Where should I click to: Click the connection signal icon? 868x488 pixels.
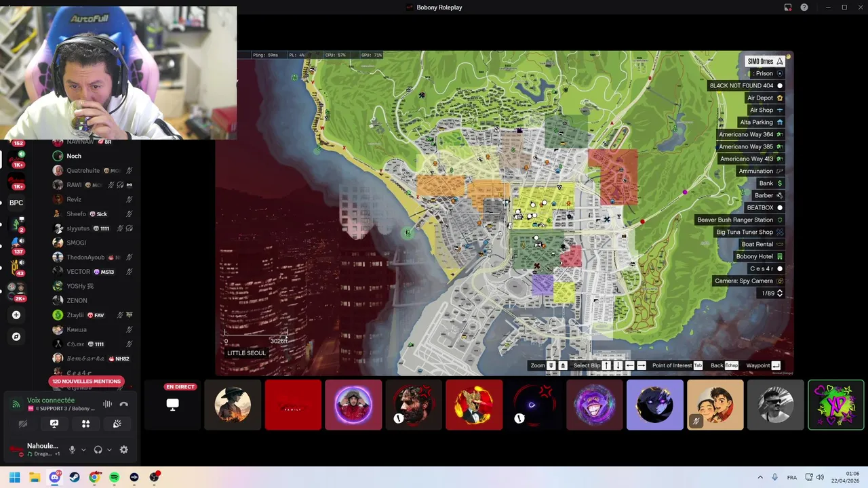(16, 404)
